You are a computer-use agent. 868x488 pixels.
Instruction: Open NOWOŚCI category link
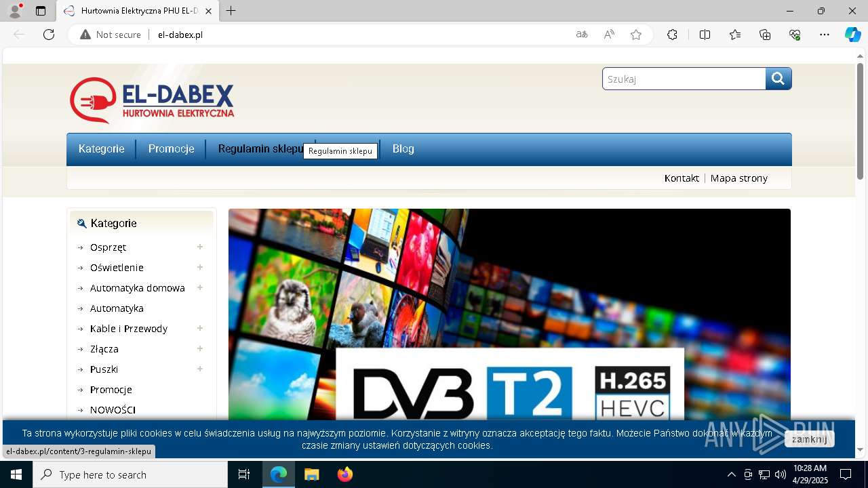point(113,410)
